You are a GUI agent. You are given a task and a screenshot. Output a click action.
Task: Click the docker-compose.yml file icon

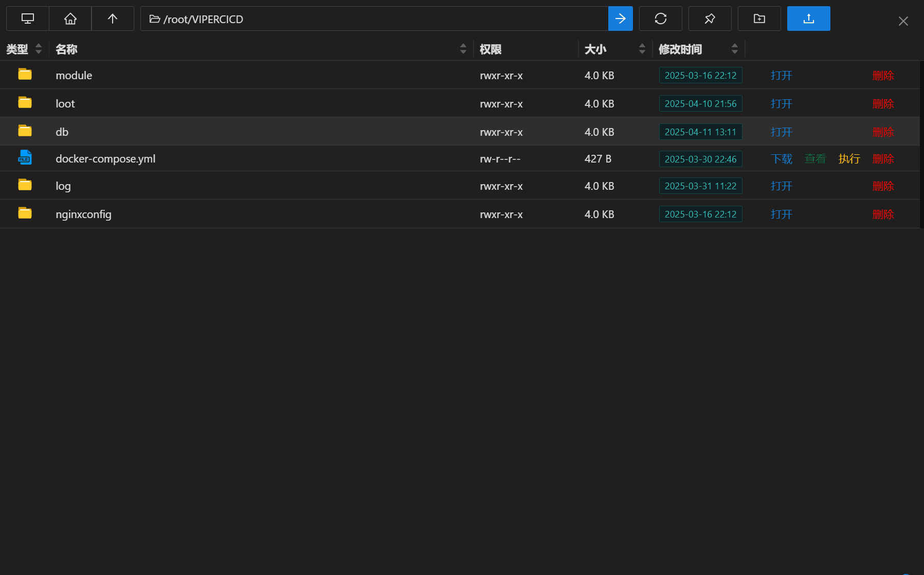point(25,157)
